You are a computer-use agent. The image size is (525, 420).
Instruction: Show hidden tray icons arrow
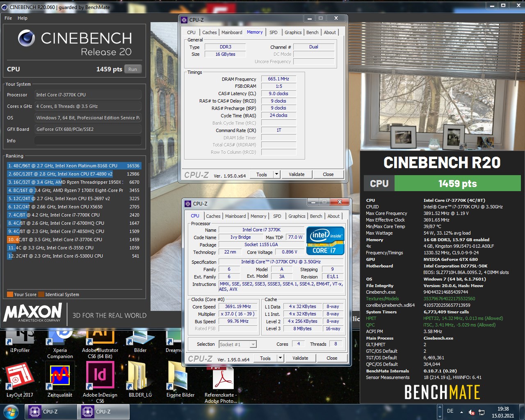click(461, 412)
